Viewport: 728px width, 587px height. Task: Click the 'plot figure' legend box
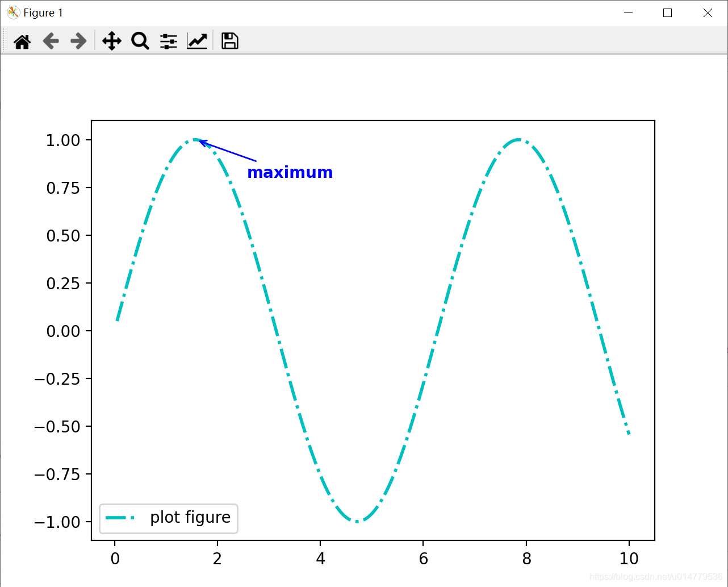pyautogui.click(x=169, y=518)
